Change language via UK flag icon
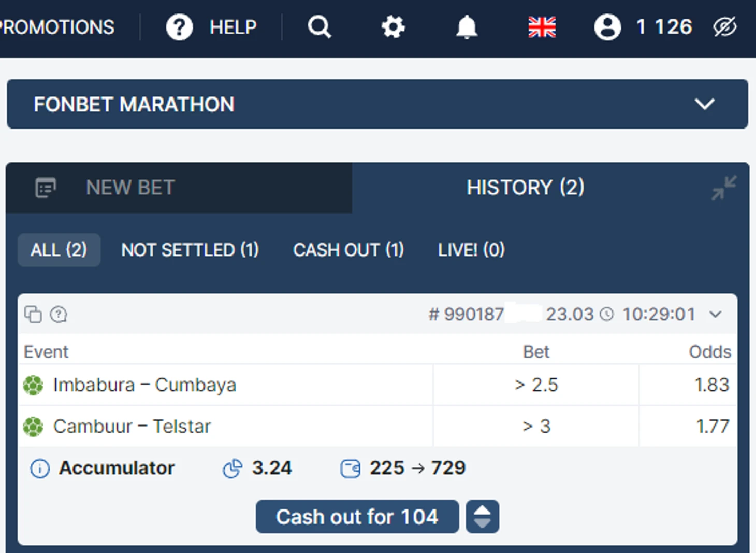Viewport: 756px width, 553px height. (542, 27)
